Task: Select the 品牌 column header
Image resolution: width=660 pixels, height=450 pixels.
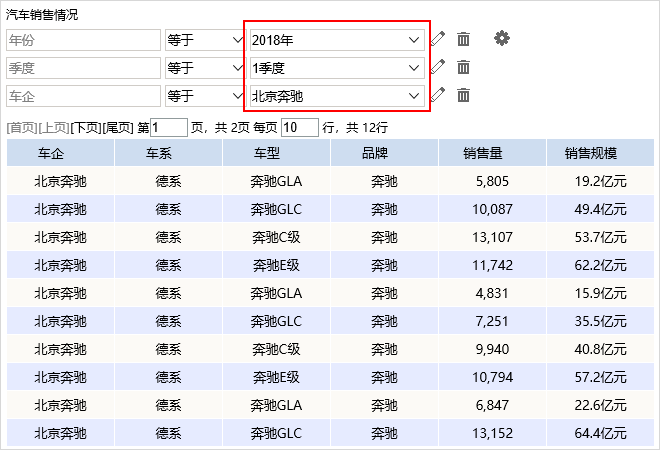Action: point(384,153)
